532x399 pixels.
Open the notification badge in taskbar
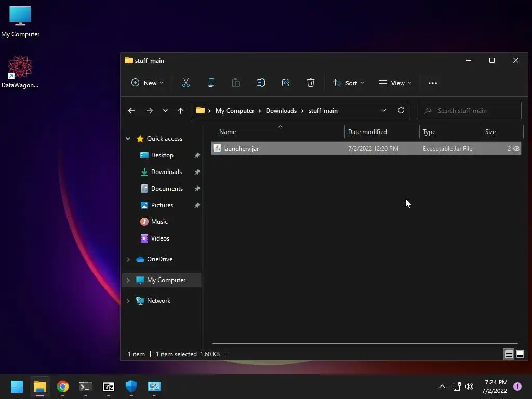517,387
